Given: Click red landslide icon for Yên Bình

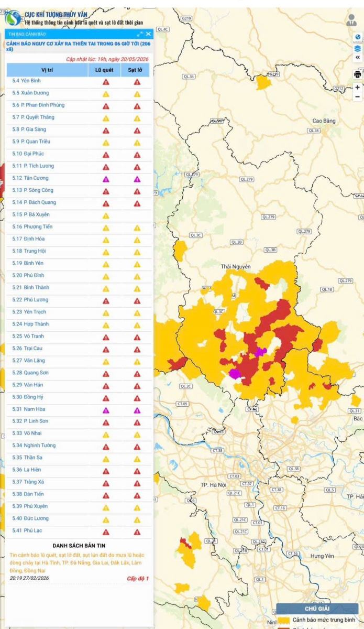Looking at the screenshot, I should tap(137, 82).
